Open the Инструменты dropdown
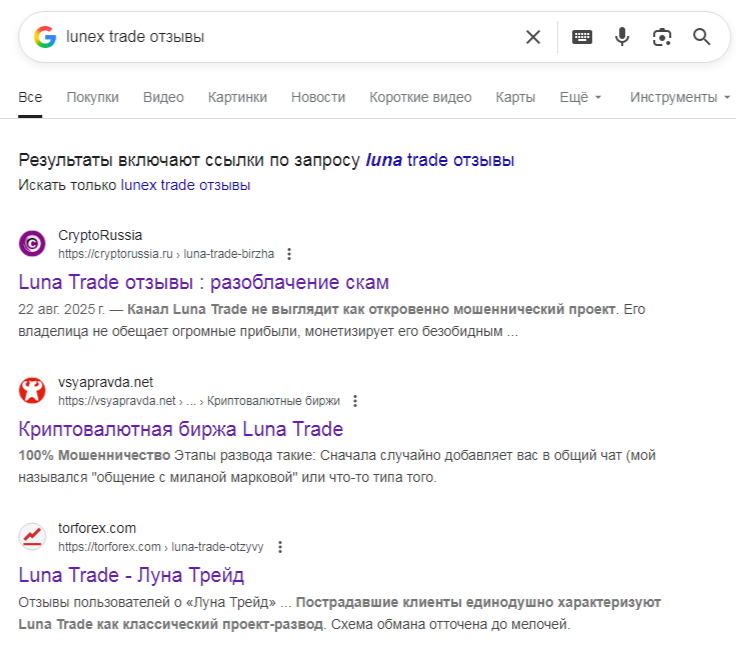This screenshot has width=736, height=647. (680, 97)
